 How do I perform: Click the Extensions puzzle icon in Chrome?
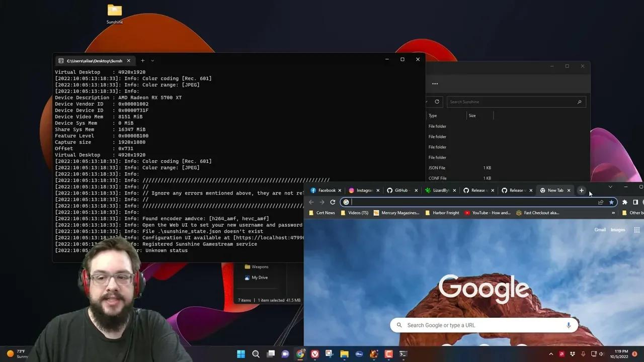624,202
